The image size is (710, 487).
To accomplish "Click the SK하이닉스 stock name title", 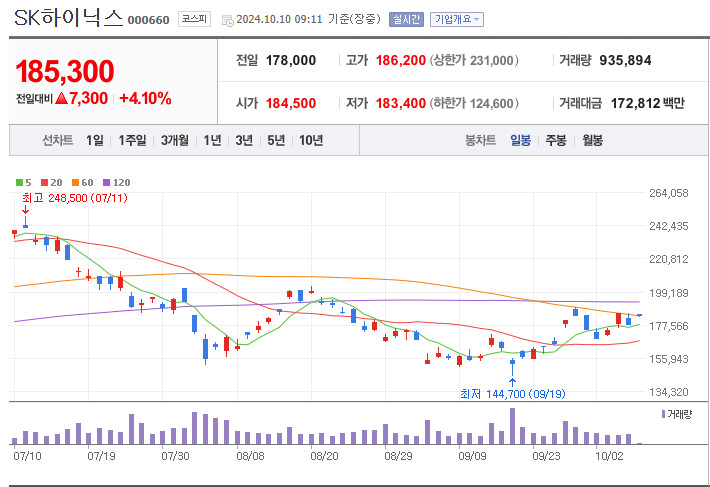I will pos(68,18).
